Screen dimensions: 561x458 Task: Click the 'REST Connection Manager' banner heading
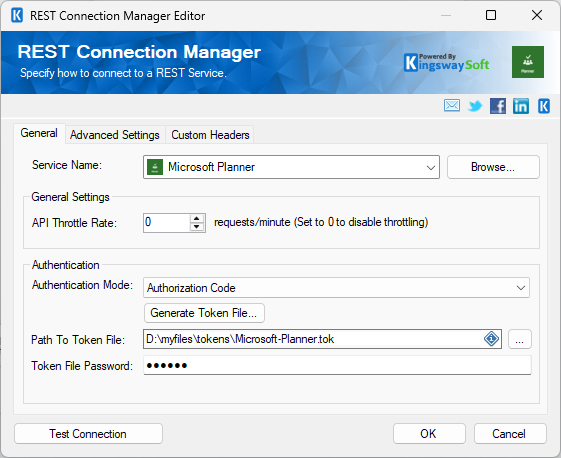[x=139, y=52]
